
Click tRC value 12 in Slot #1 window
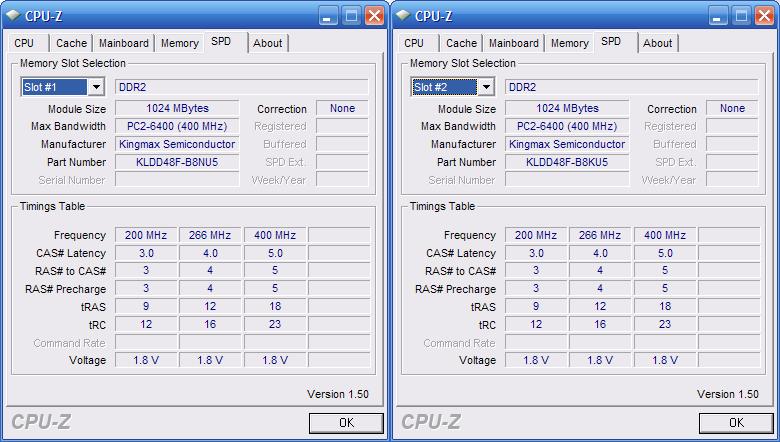146,324
